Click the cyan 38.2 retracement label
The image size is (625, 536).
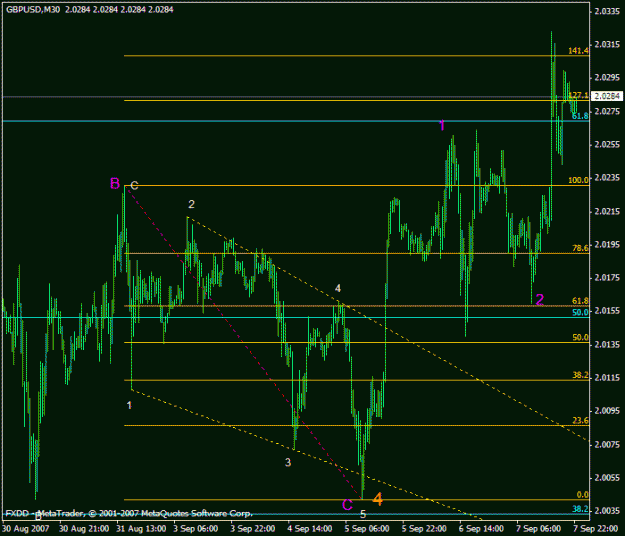[x=580, y=509]
